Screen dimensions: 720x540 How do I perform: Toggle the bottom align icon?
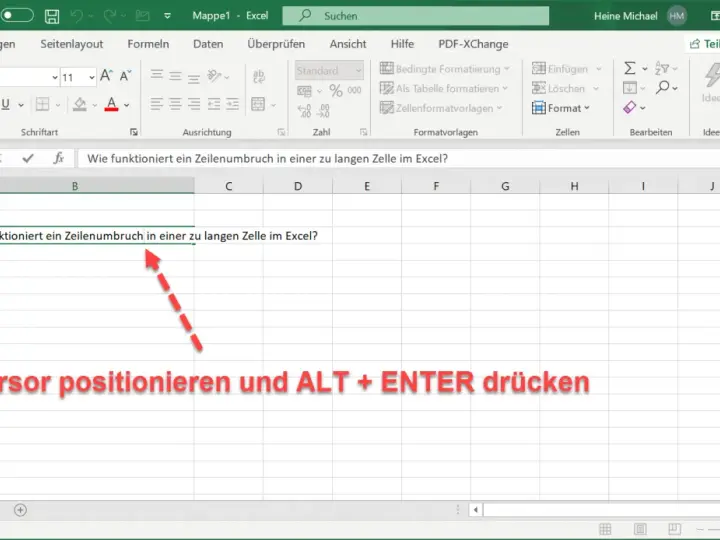click(194, 79)
